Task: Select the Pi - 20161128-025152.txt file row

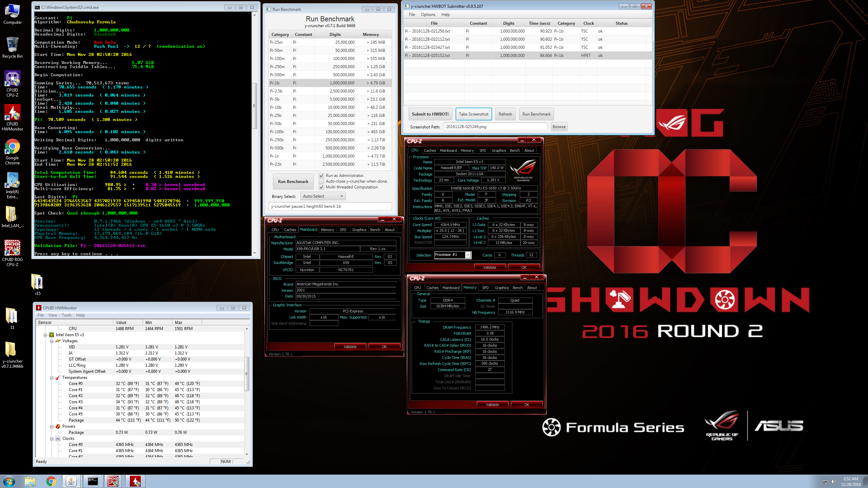Action: pos(528,56)
